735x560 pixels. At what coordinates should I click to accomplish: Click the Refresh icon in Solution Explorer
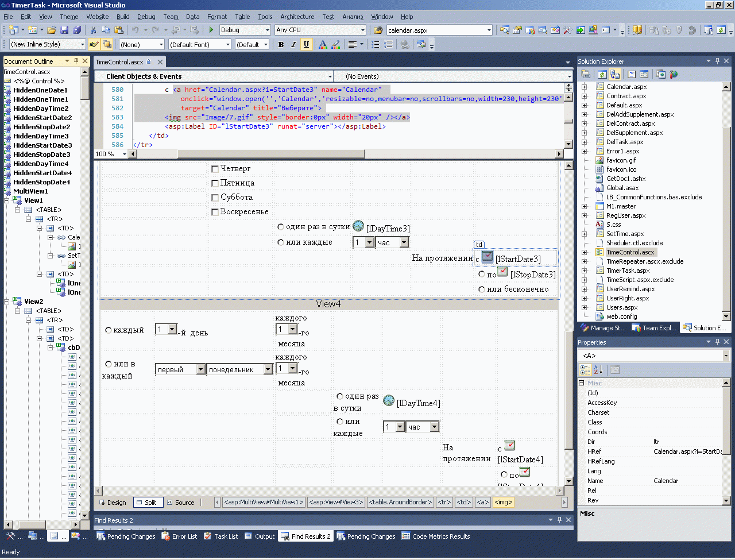602,74
